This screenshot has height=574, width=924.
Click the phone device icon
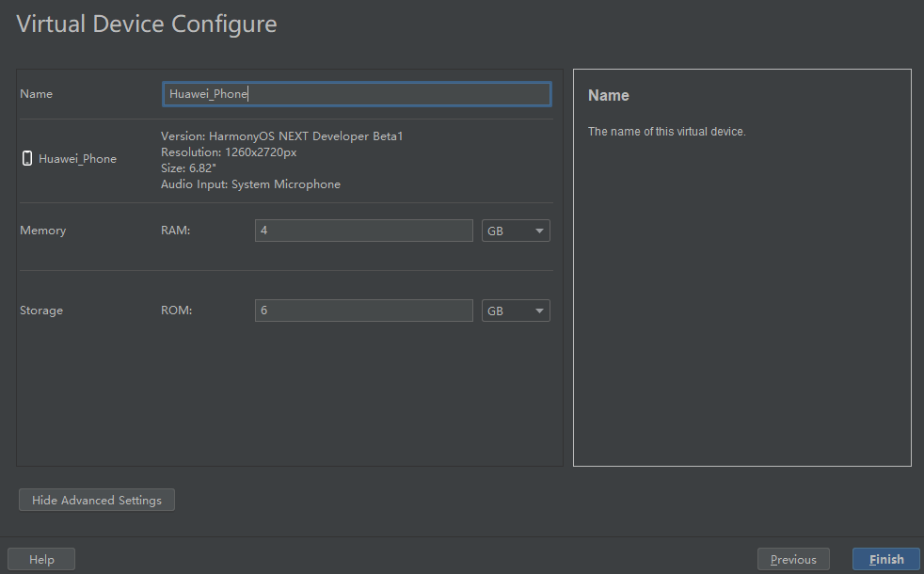pos(27,158)
